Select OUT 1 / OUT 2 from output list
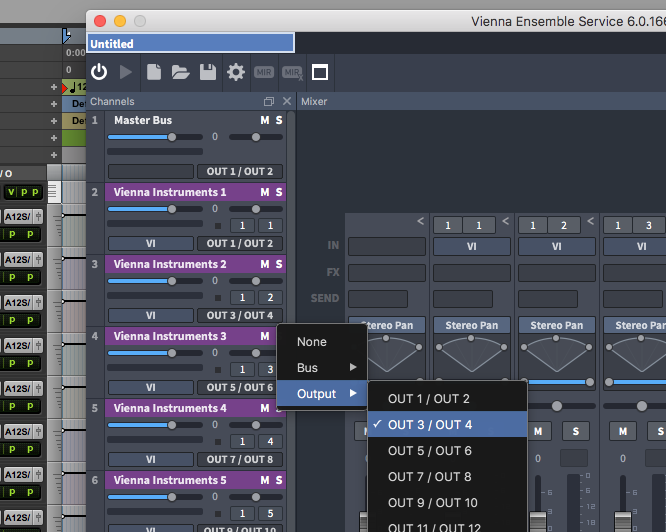Image resolution: width=666 pixels, height=532 pixels. [447, 399]
